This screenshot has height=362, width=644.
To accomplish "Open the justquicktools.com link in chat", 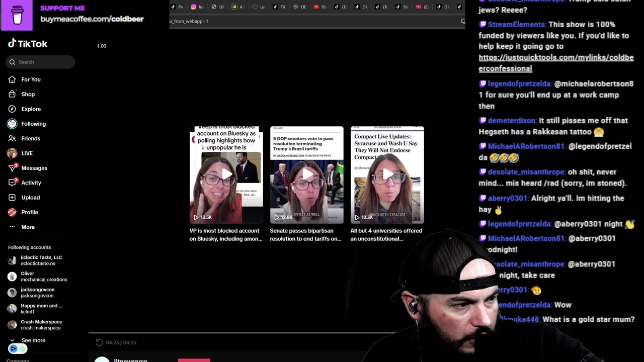I will [556, 63].
